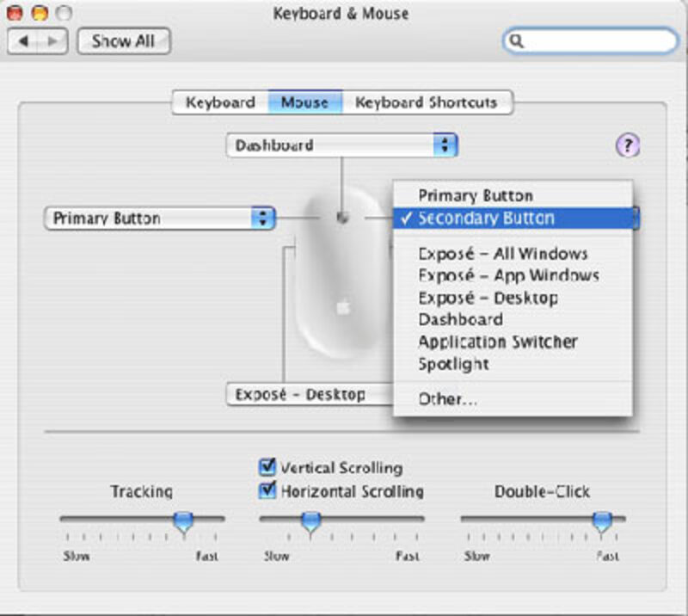Disable the Horizontal Scrolling checkbox
The image size is (688, 616).
(x=267, y=490)
